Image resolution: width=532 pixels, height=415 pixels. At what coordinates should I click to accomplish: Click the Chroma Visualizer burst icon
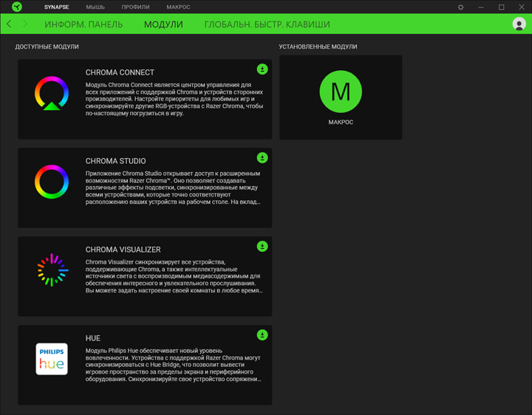[52, 270]
